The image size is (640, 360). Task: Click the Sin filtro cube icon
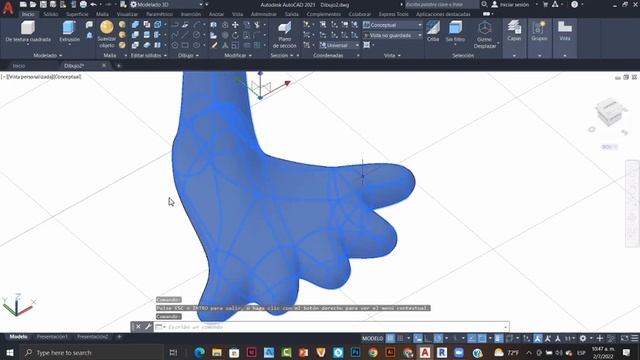[x=455, y=28]
